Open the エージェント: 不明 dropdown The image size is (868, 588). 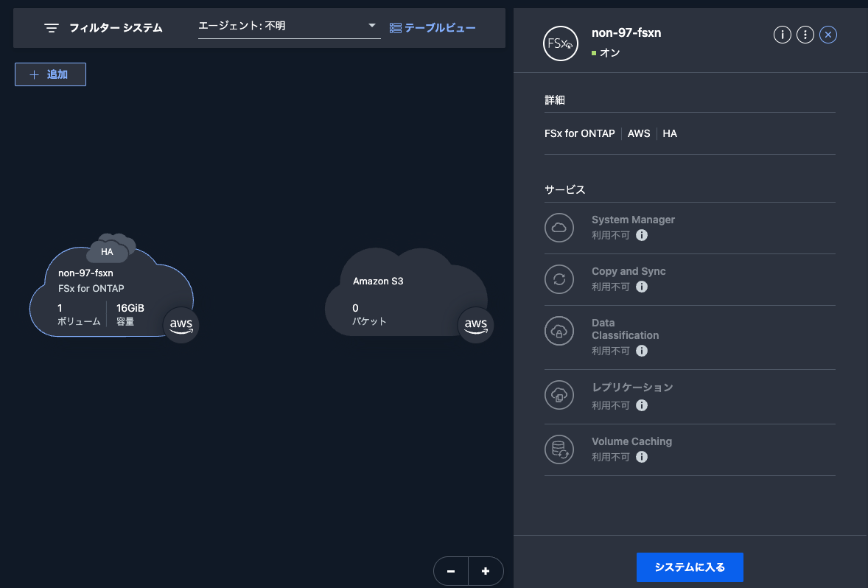tap(289, 26)
